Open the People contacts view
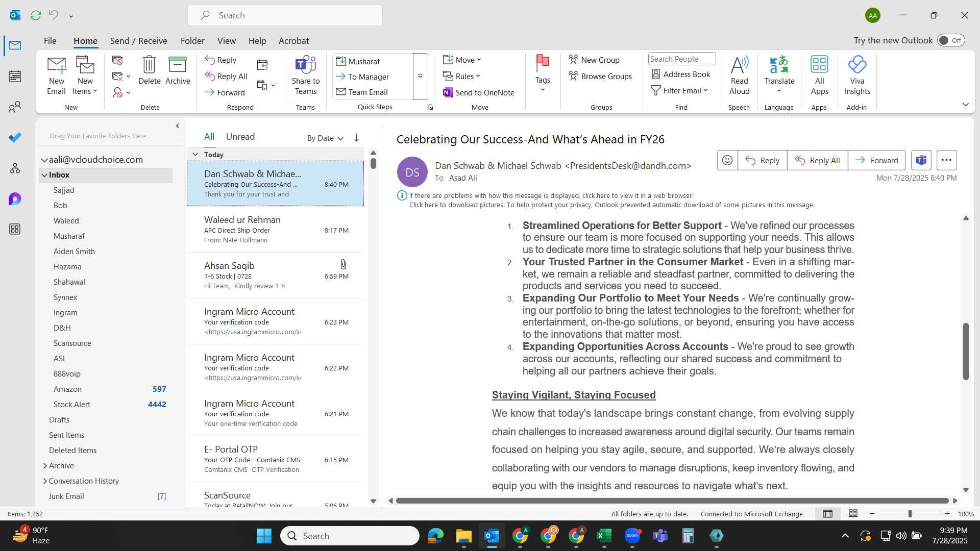 [x=15, y=107]
